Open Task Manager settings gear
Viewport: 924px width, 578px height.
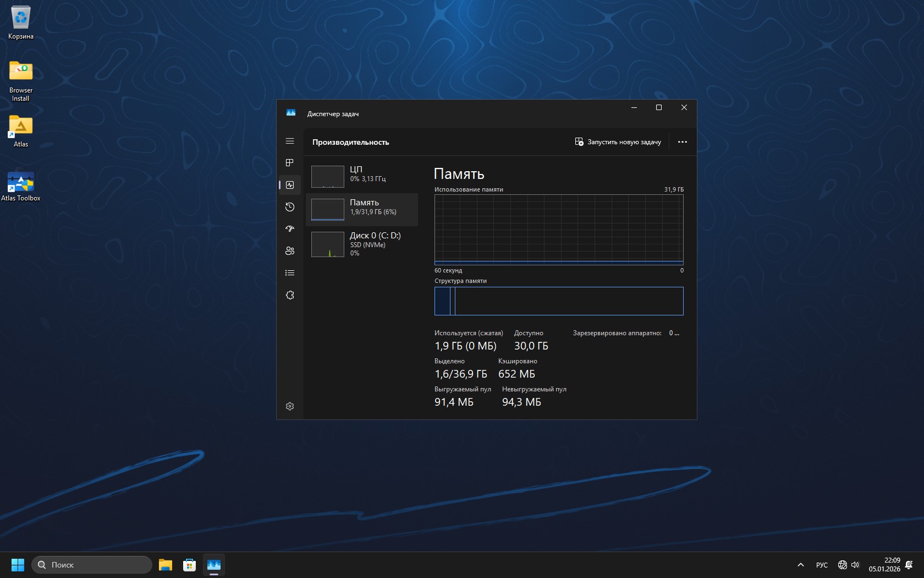tap(290, 406)
